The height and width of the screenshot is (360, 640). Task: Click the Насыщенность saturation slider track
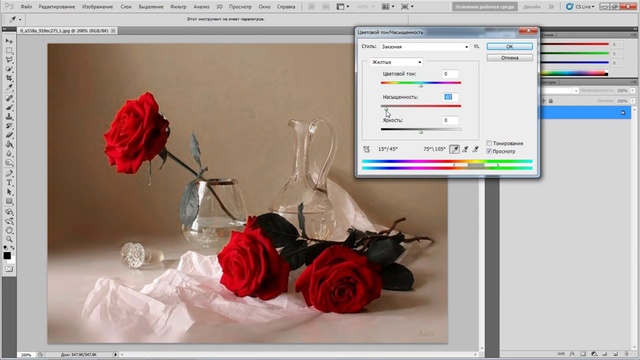[x=421, y=107]
